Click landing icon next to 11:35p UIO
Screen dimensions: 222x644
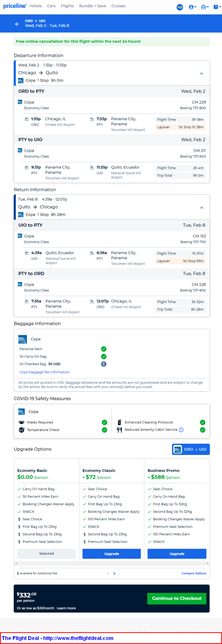(92, 167)
